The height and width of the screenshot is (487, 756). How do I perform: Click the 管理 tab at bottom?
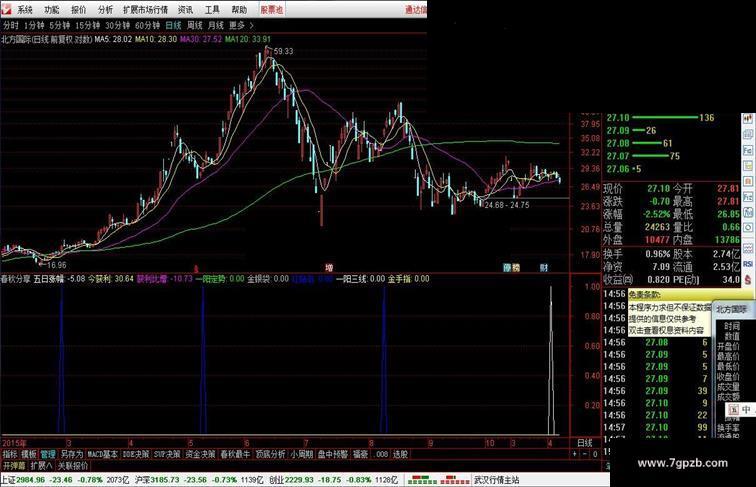coord(48,454)
